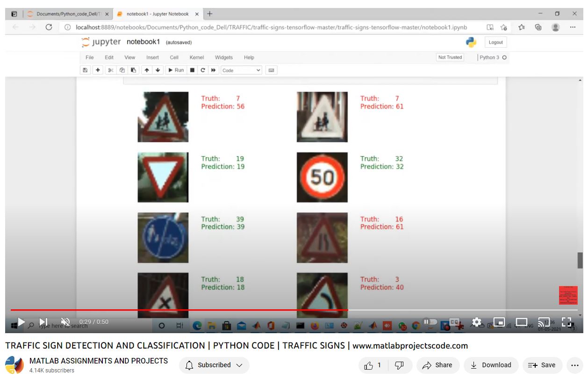Like the video
The height and width of the screenshot is (378, 588).
[x=372, y=365]
